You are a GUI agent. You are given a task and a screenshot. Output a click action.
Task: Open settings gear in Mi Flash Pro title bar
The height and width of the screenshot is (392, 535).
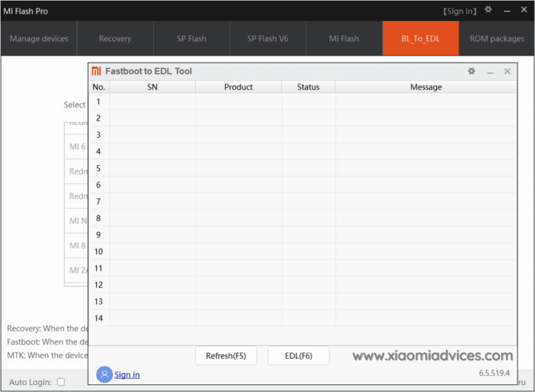point(488,10)
